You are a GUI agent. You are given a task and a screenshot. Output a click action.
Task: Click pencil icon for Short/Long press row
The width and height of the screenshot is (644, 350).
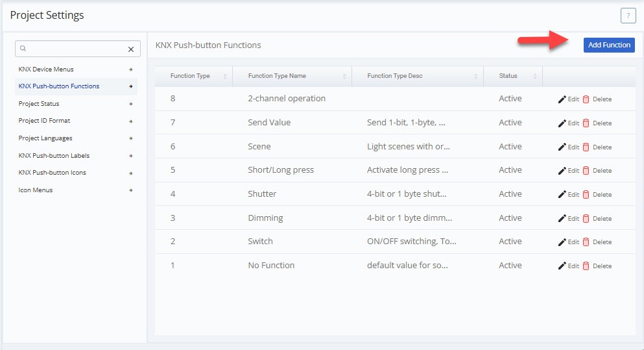click(562, 170)
